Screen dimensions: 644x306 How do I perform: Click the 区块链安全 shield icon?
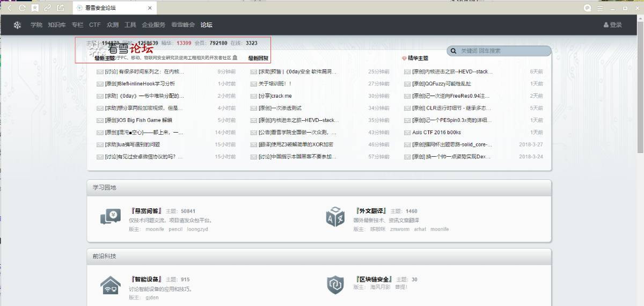tap(335, 285)
